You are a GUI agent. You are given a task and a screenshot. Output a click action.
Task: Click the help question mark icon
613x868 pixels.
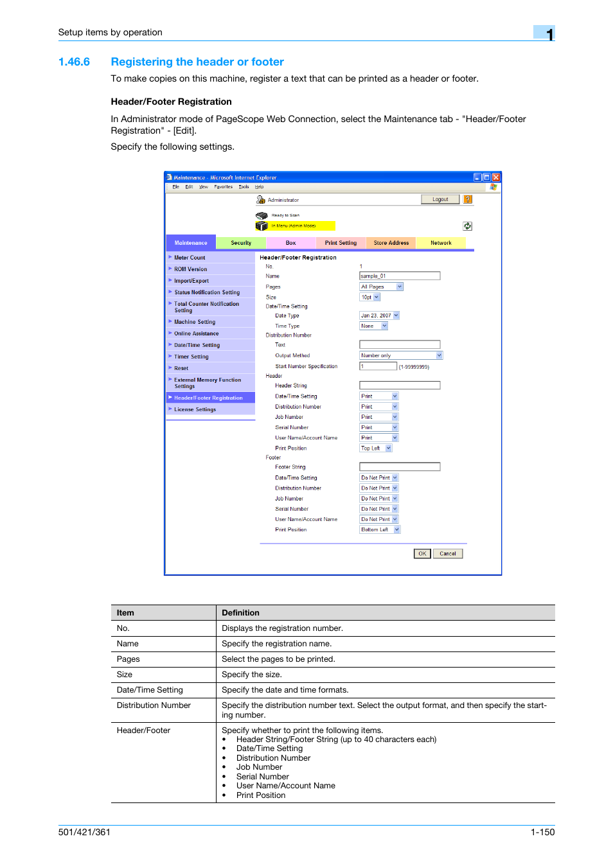(468, 199)
